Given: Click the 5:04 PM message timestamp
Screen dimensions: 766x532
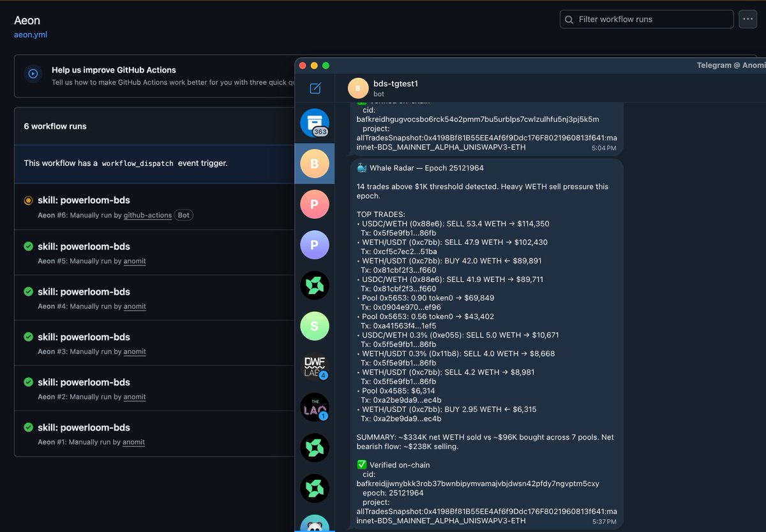Looking at the screenshot, I should (604, 148).
